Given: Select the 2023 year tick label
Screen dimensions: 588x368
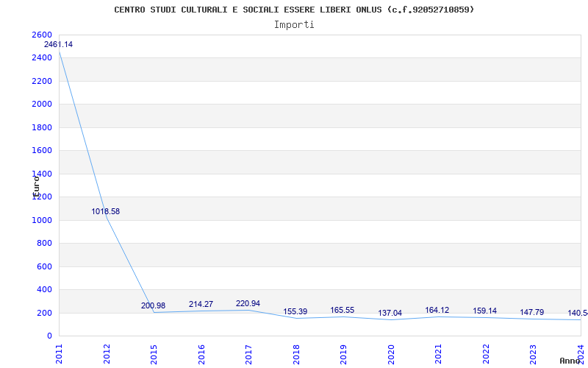Looking at the screenshot, I should point(532,353).
